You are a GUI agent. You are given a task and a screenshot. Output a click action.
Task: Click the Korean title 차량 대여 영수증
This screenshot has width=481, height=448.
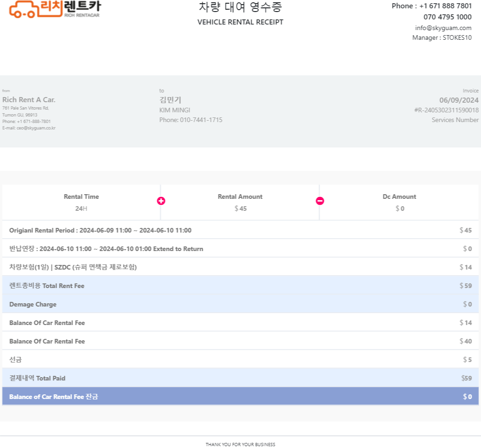pyautogui.click(x=240, y=7)
